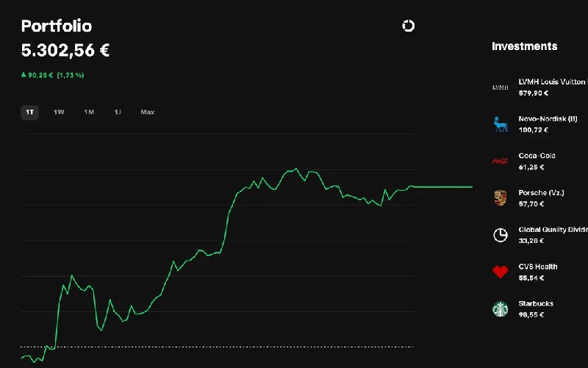588x368 pixels.
Task: Click the peak of the green chart line
Action: click(x=296, y=169)
